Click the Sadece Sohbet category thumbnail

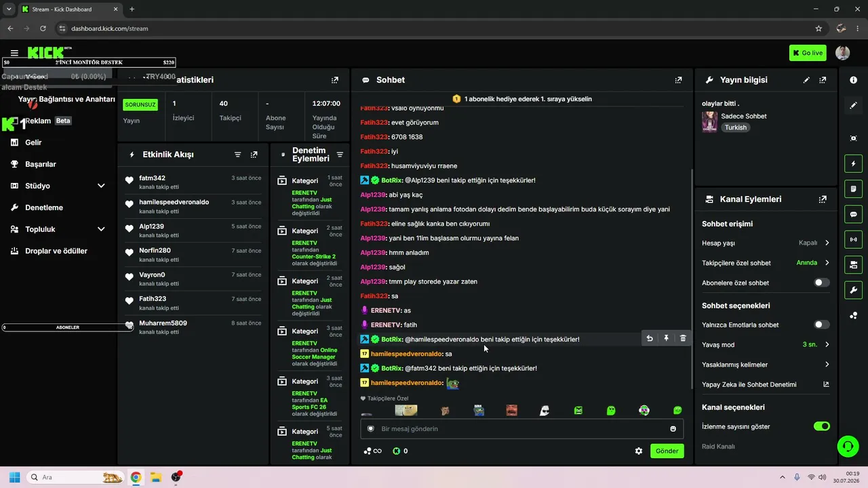(x=709, y=121)
